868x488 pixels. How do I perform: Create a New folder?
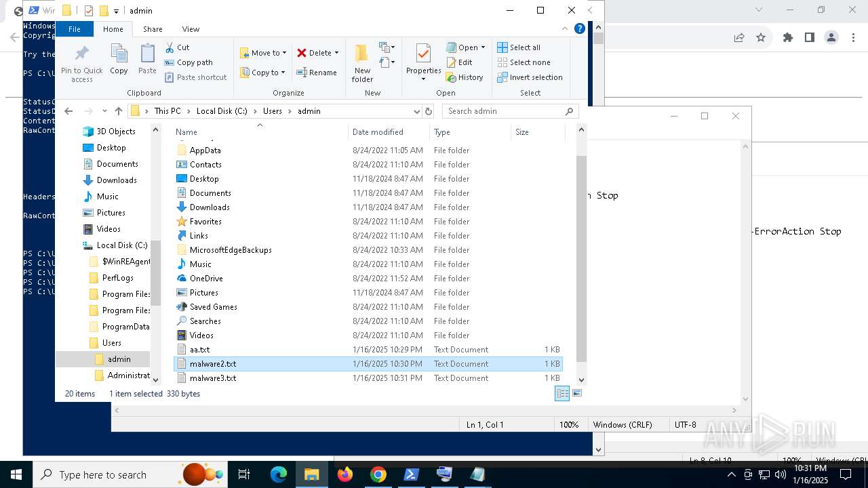tap(362, 64)
